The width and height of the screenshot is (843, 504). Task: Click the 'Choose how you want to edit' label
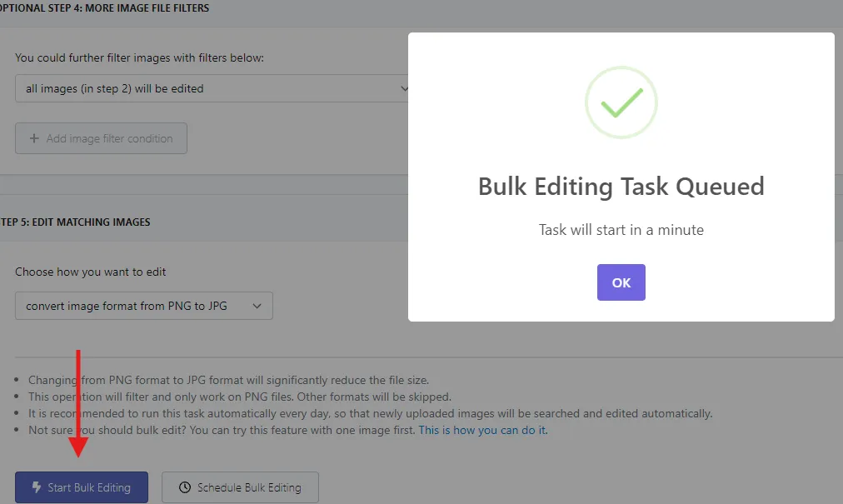coord(90,272)
